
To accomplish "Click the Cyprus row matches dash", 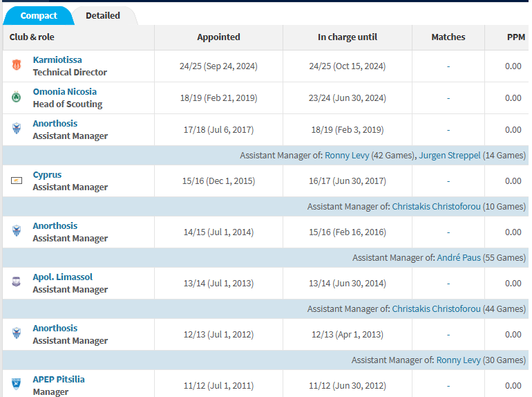I will [x=448, y=181].
